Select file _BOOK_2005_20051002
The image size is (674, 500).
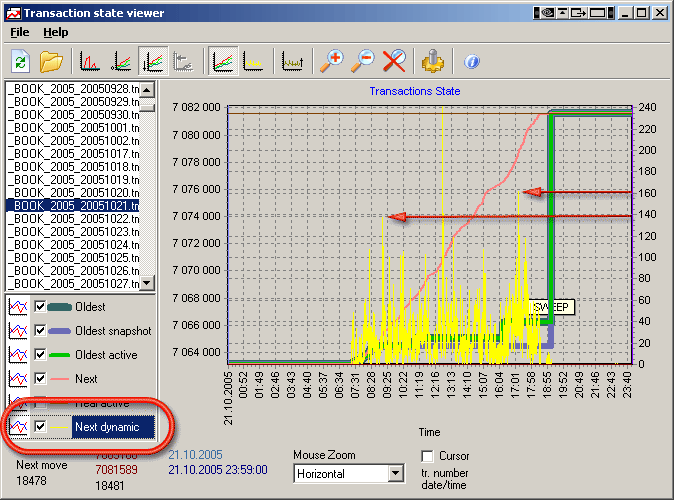point(73,141)
